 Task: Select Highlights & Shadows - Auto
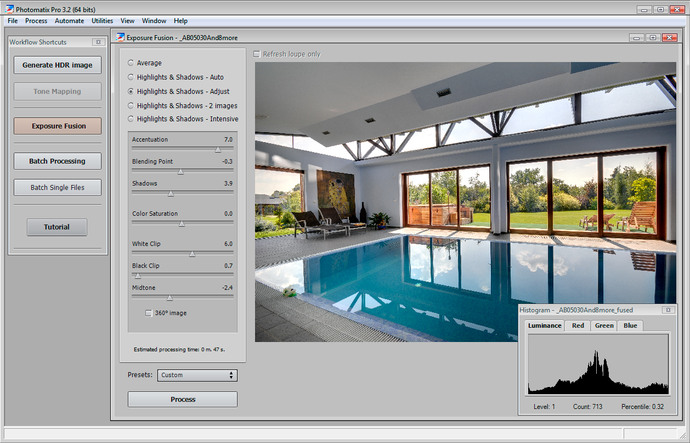[x=131, y=77]
